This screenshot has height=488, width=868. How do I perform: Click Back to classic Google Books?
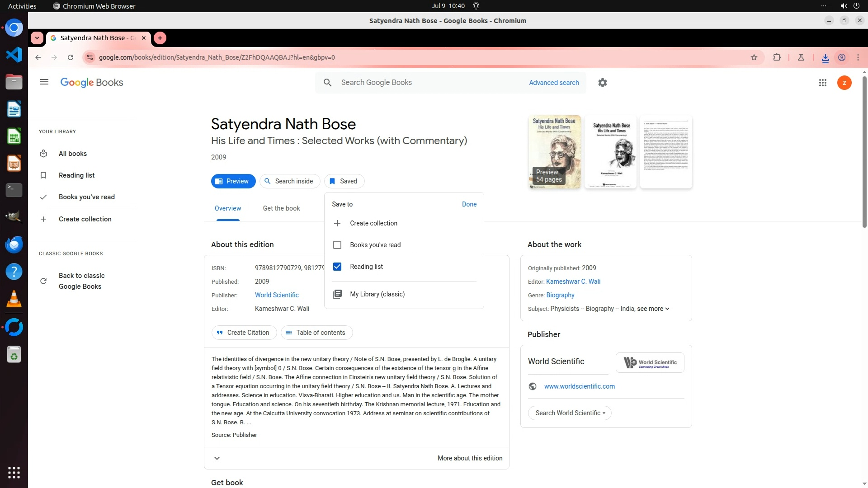tap(81, 281)
